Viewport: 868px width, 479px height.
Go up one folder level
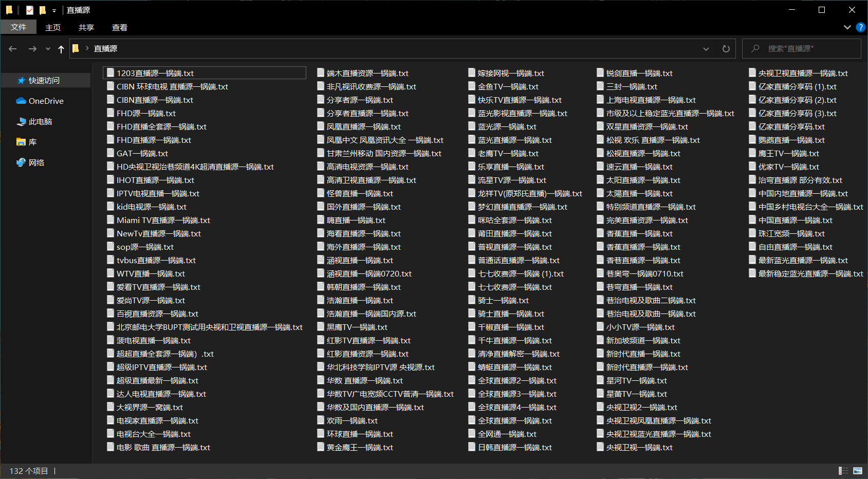point(61,49)
